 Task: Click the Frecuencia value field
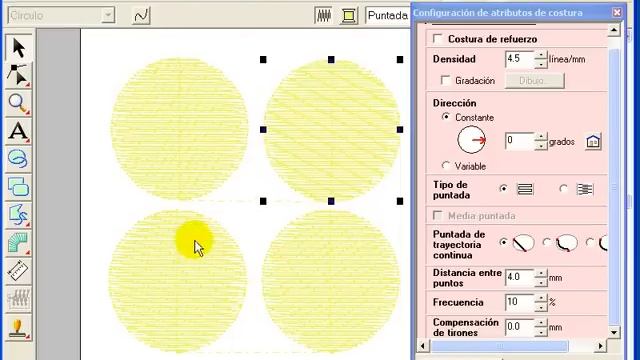tap(519, 302)
